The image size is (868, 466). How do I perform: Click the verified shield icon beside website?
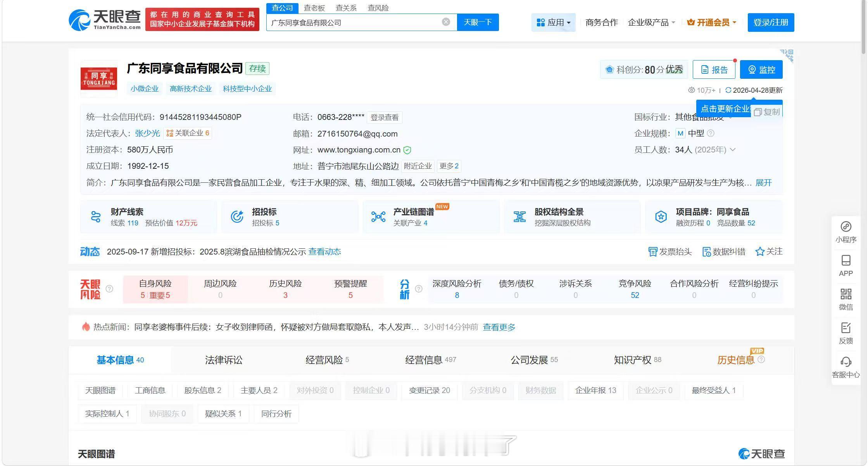point(407,150)
